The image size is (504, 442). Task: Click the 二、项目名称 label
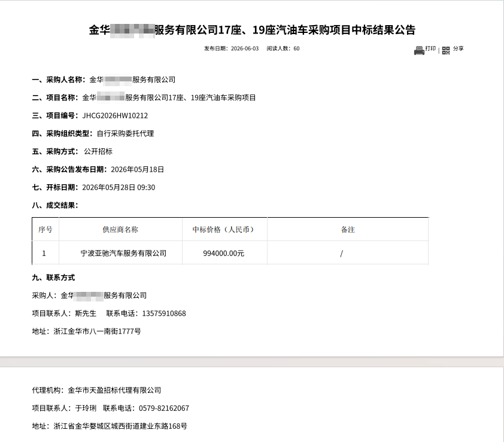coord(55,97)
